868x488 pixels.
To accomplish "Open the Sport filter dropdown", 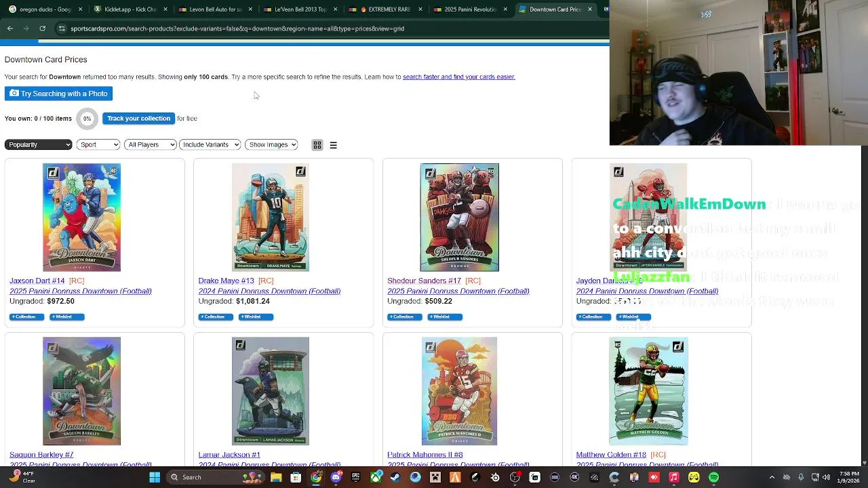I will [98, 144].
